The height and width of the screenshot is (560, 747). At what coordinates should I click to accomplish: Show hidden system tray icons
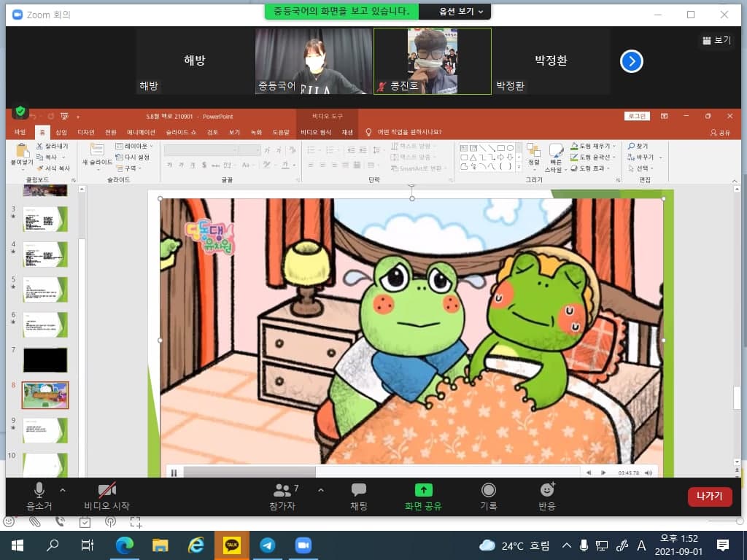click(566, 545)
